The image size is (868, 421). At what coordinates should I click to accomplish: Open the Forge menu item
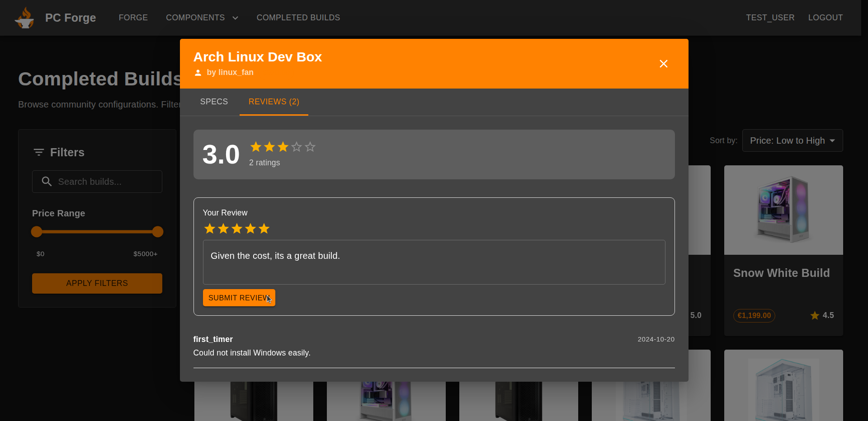coord(133,18)
